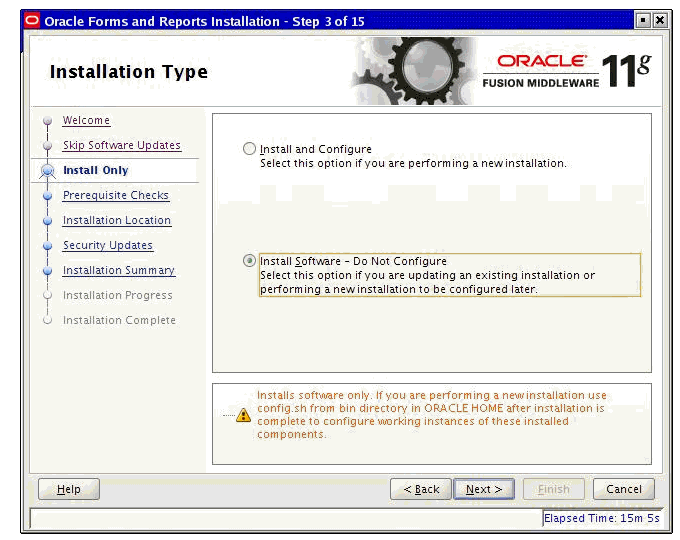Click the window title bar text
680x540 pixels.
pos(204,21)
